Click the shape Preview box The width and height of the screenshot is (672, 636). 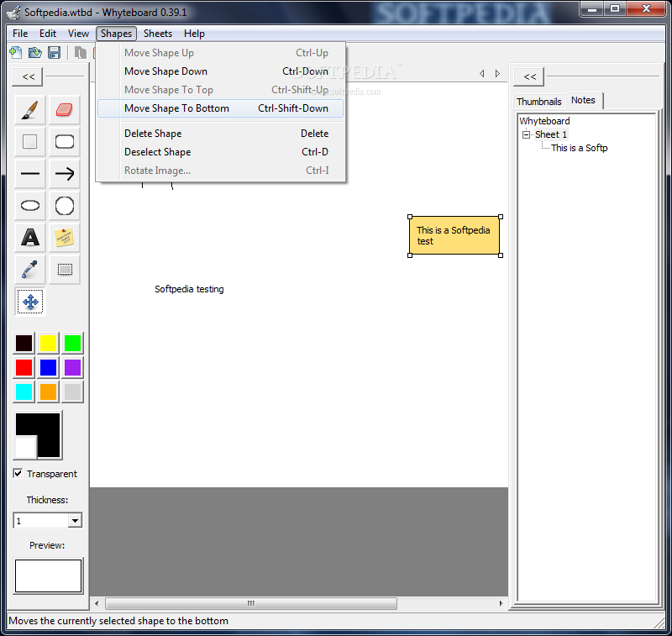pos(48,576)
